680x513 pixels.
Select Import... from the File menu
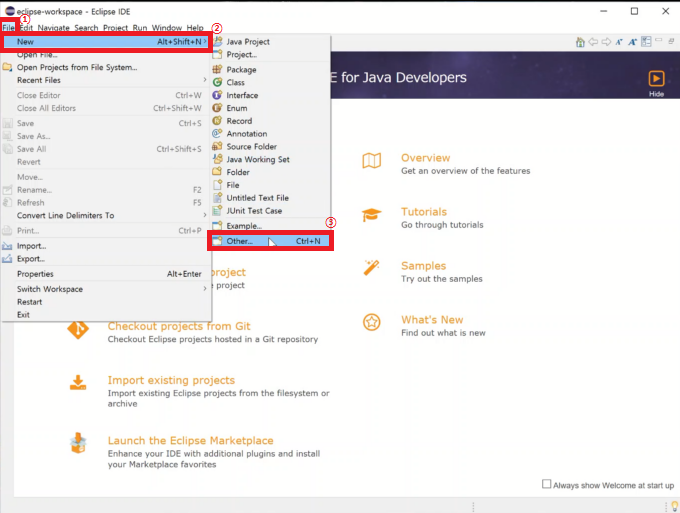pyautogui.click(x=106, y=246)
